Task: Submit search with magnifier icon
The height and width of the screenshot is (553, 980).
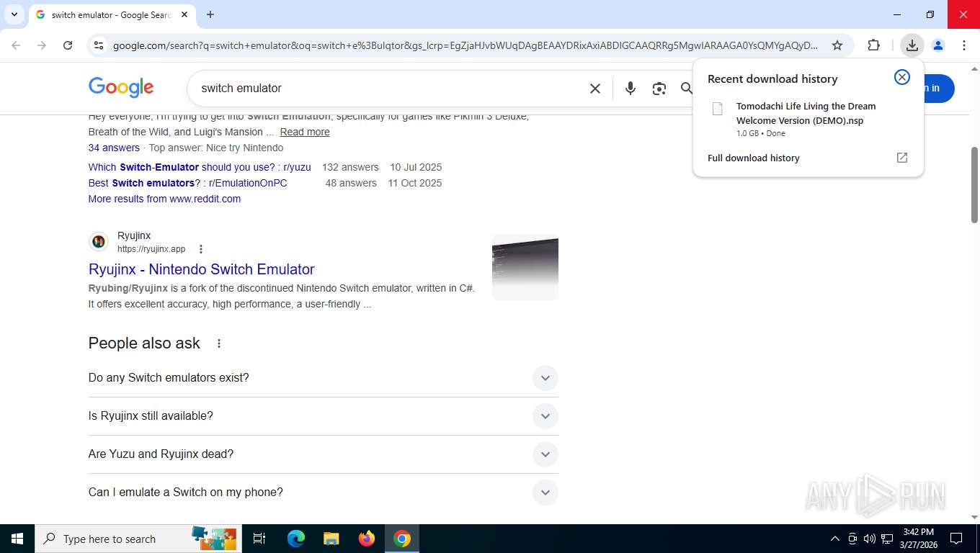Action: 687,89
